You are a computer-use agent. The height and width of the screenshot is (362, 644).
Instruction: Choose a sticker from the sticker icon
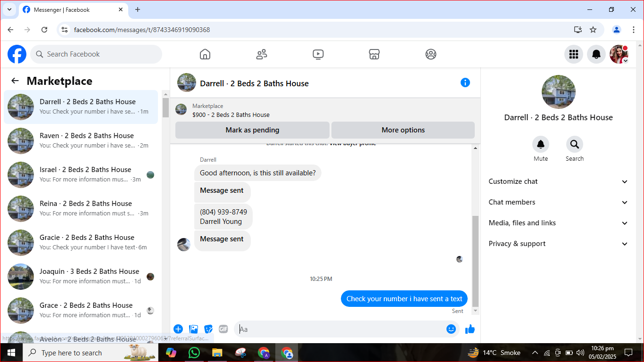click(208, 329)
